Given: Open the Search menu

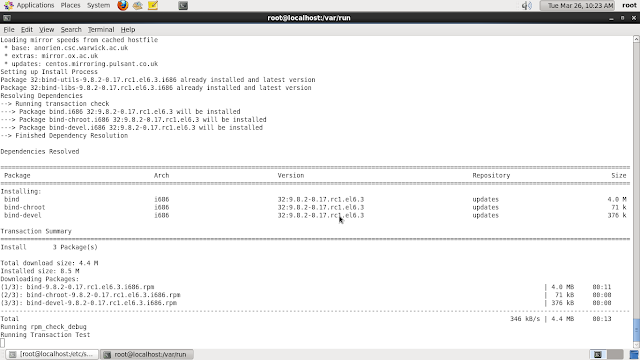Looking at the screenshot, I should click(71, 29).
